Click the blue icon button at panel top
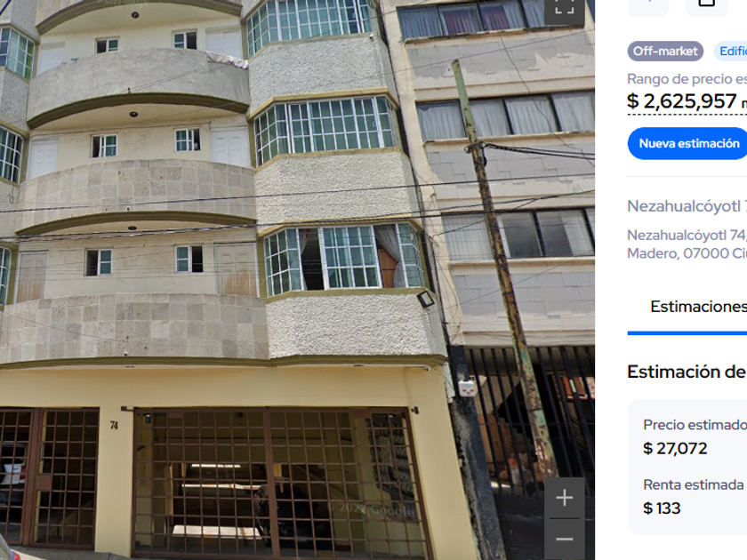Viewport: 747px width, 560px height. pyautogui.click(x=648, y=5)
